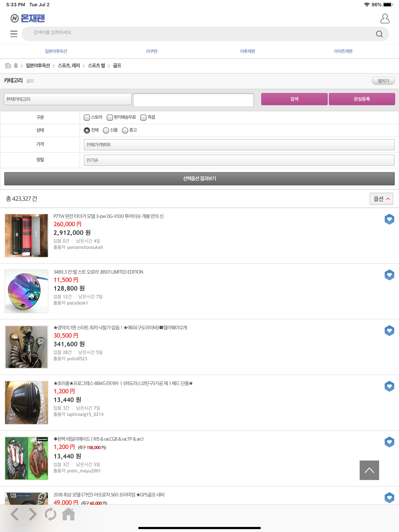Open the hamburger menu icon
This screenshot has height=532, width=399.
14,34
